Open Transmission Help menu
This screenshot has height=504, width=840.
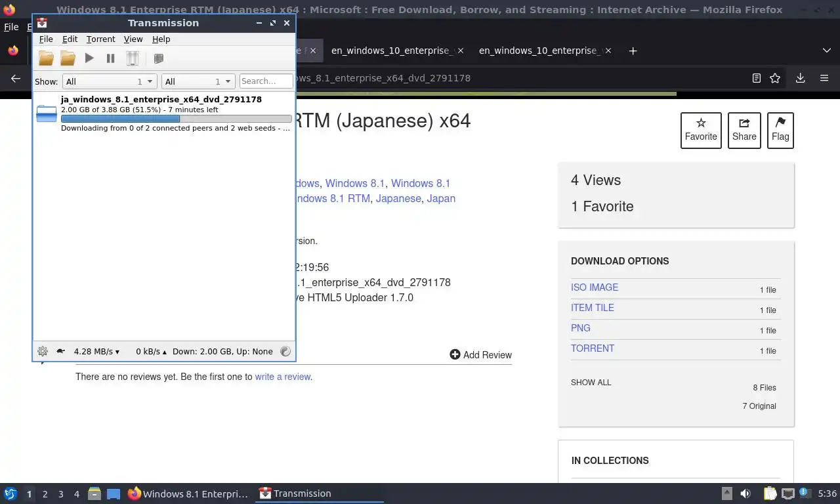tap(161, 39)
